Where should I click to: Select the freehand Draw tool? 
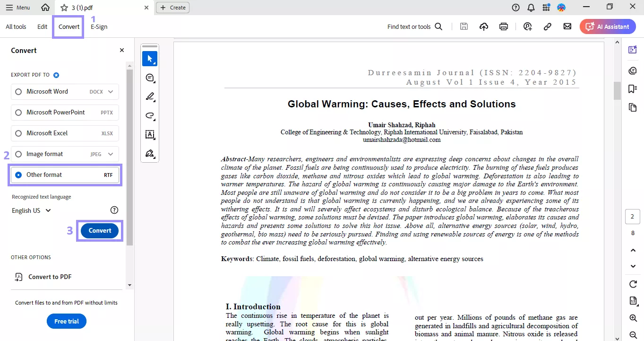click(150, 115)
